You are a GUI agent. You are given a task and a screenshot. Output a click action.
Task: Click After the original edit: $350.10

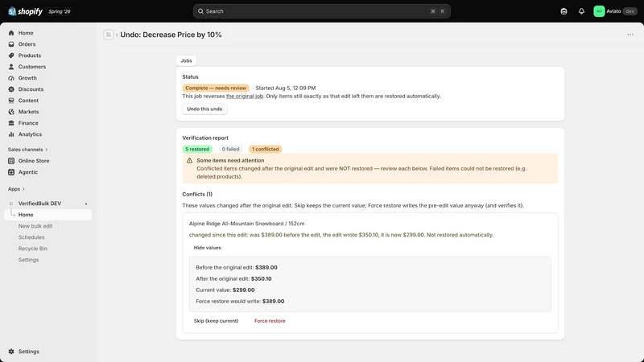pyautogui.click(x=233, y=278)
